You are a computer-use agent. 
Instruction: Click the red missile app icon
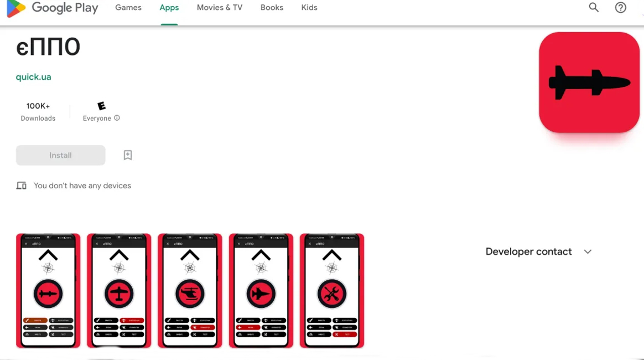[589, 83]
